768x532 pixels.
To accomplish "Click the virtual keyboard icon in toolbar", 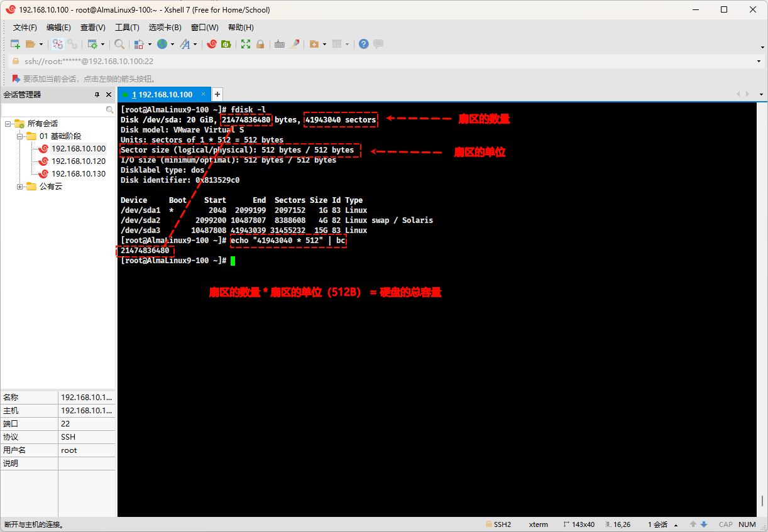I will (x=280, y=44).
